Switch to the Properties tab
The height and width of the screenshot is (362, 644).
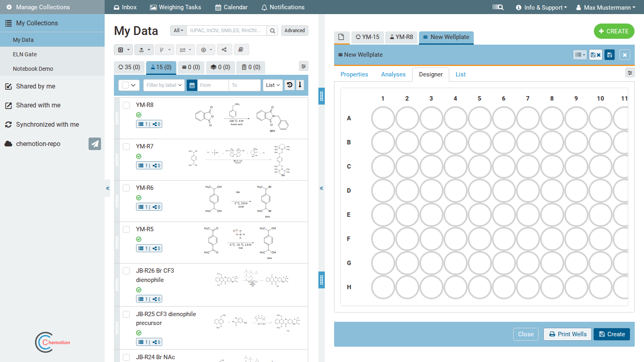click(x=354, y=74)
